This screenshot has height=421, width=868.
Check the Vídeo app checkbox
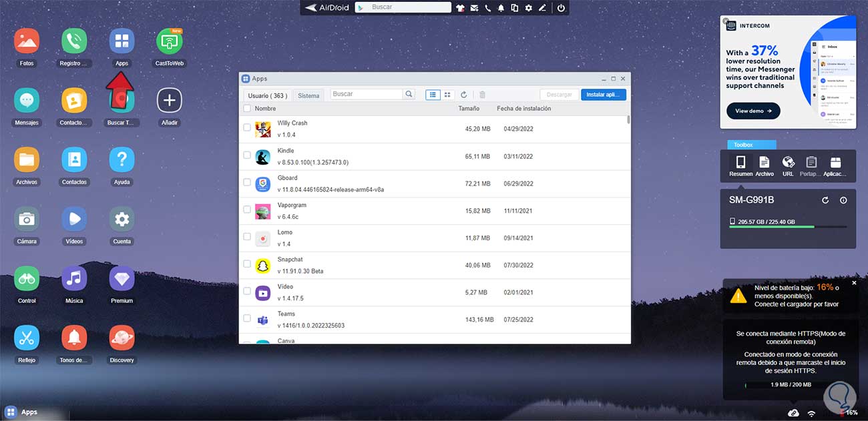click(x=247, y=292)
